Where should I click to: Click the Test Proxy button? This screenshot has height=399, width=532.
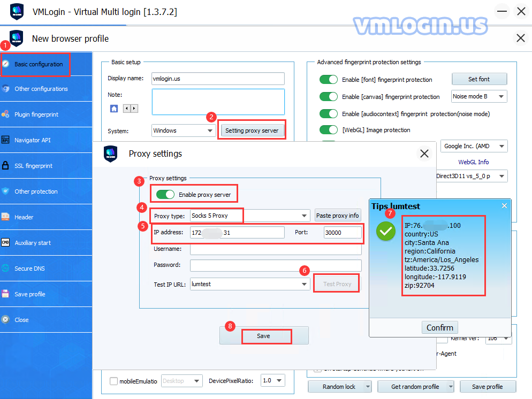pos(337,284)
